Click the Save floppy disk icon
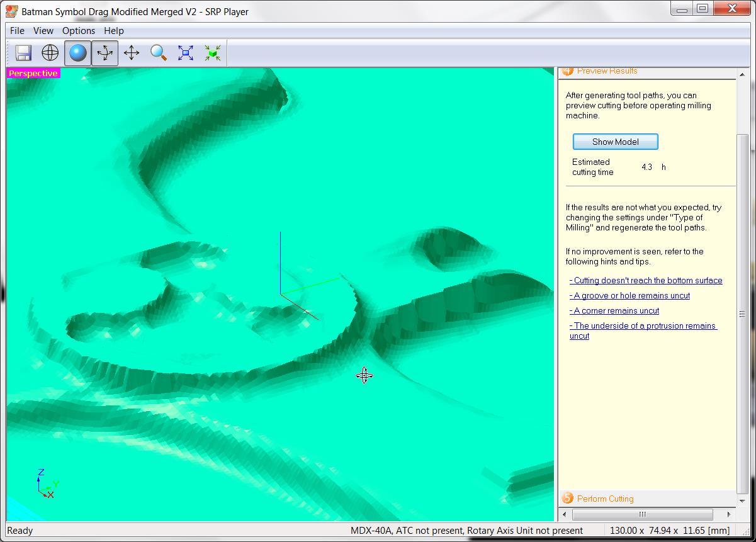Screen dimensions: 756x542 [x=23, y=53]
